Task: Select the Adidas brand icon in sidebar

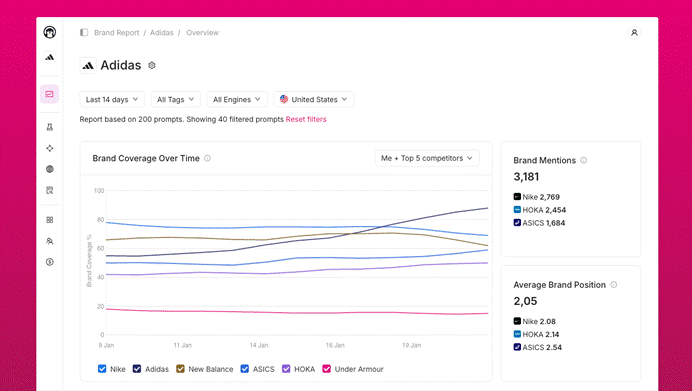Action: coord(50,57)
